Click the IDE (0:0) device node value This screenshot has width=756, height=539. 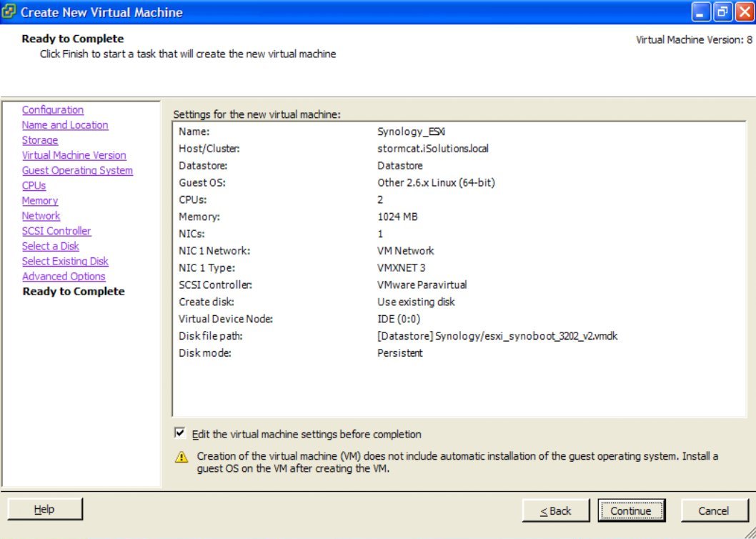point(398,319)
